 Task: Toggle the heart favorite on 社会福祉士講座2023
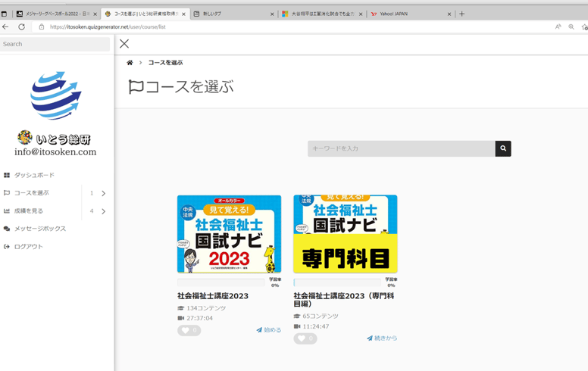(x=189, y=330)
